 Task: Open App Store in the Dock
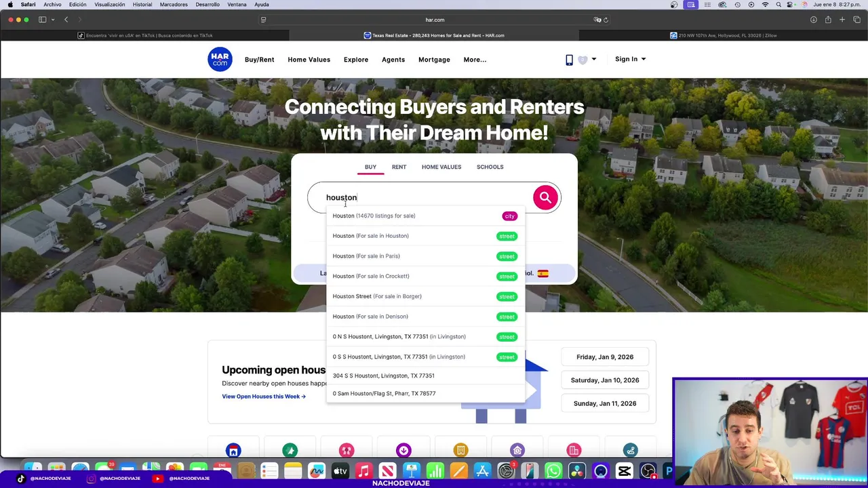click(x=482, y=471)
